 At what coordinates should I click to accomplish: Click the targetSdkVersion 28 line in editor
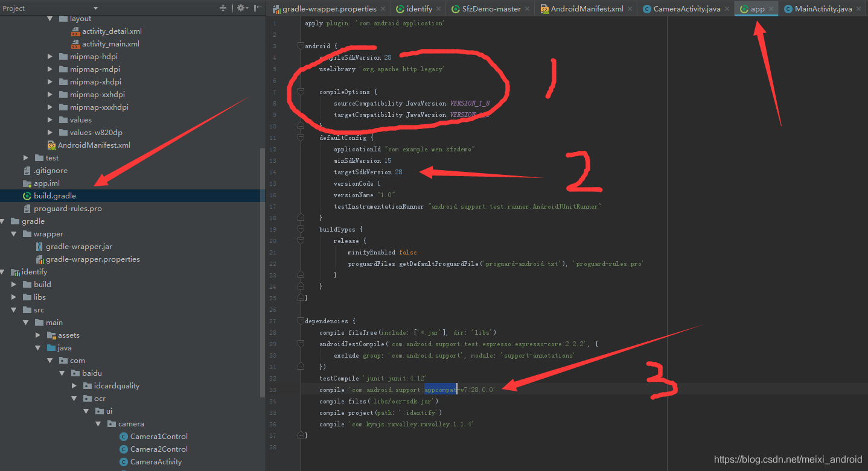368,172
